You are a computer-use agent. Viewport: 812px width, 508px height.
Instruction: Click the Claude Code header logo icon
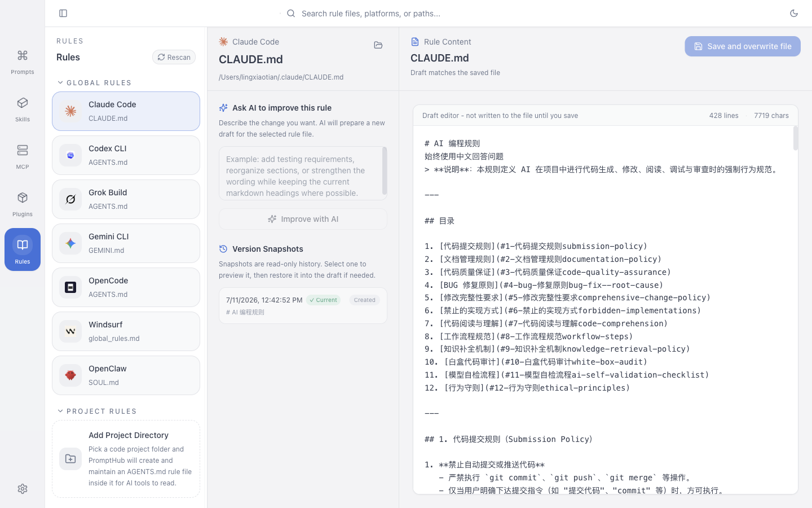223,42
